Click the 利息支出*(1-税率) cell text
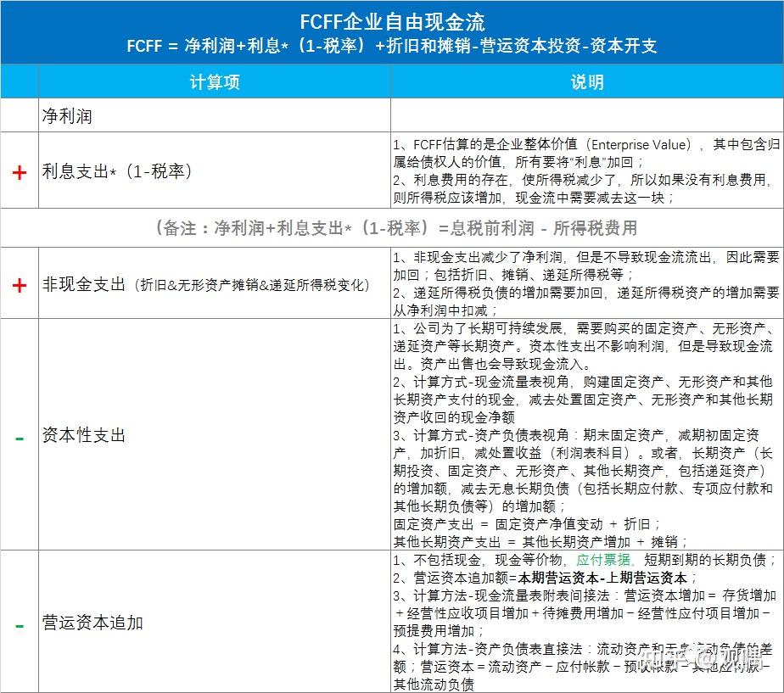The height and width of the screenshot is (693, 784). pos(119,170)
